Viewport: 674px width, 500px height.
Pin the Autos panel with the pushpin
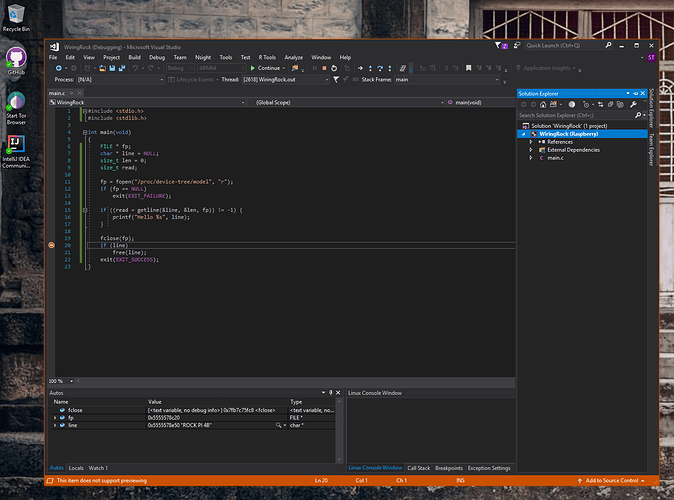pos(331,393)
